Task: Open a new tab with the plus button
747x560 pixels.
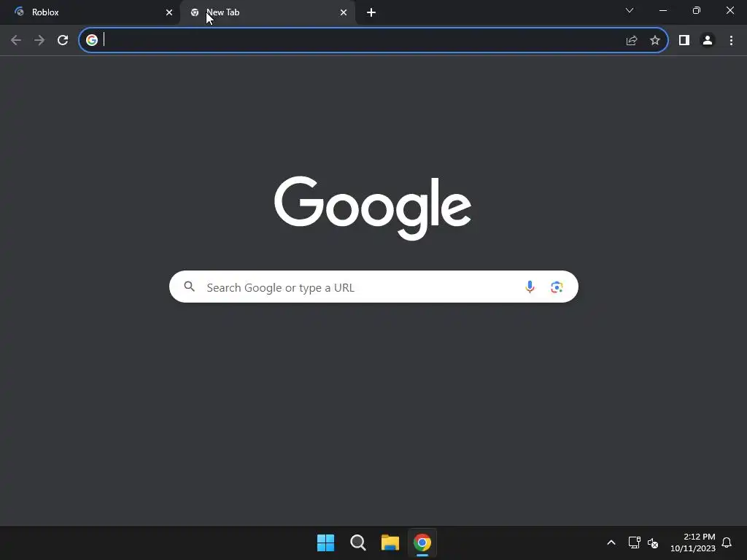Action: coord(371,12)
